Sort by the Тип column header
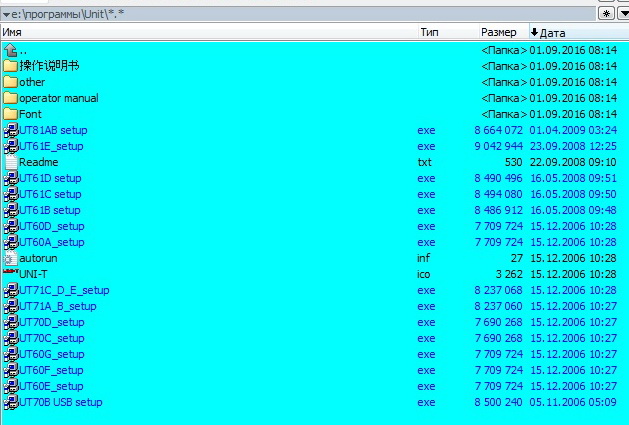 coord(430,33)
